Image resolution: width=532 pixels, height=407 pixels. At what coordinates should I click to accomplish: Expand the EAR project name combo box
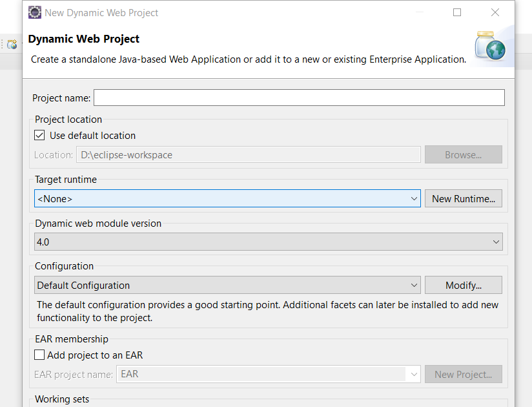(415, 373)
